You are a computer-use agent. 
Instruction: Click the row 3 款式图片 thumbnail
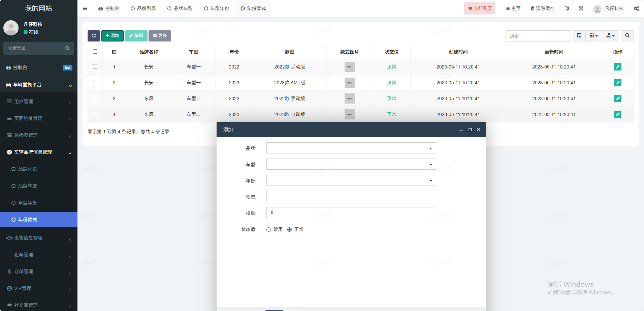349,98
